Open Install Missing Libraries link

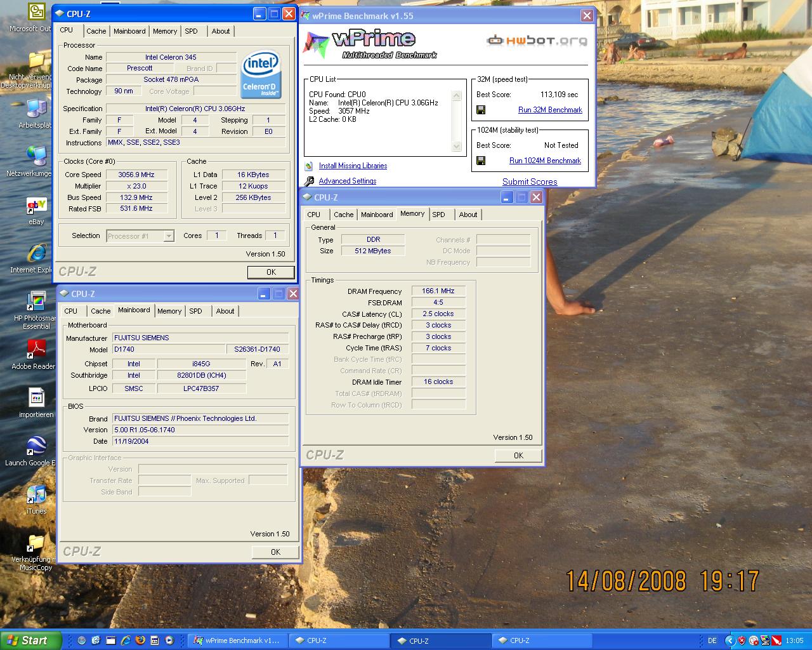click(353, 166)
